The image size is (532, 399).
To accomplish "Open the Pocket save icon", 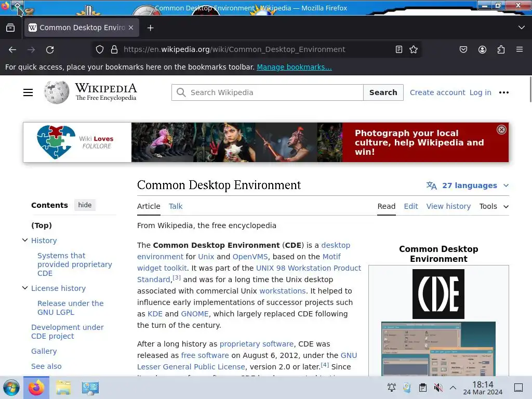I will (463, 49).
